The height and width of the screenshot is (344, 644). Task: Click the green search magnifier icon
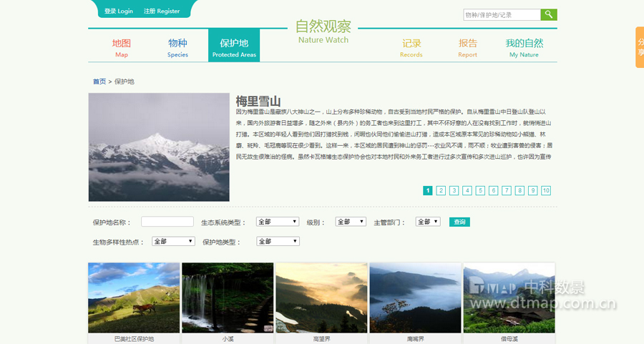[x=549, y=14]
